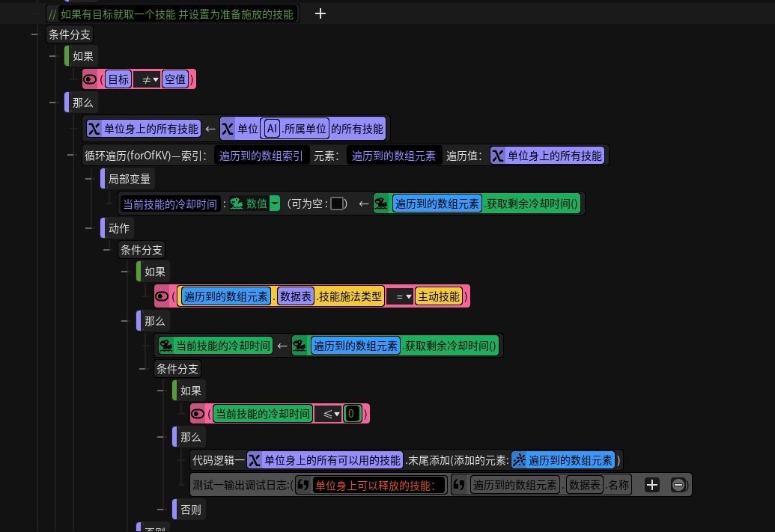Toggle eye icon on 目标 ≠ 空值 condition
Screen dimensions: 775x532
pos(90,79)
